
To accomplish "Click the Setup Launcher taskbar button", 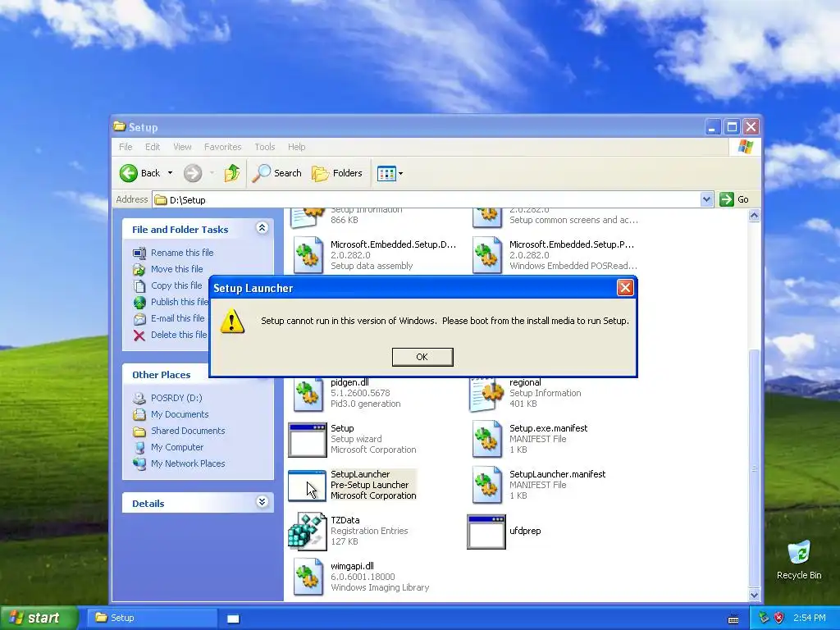I will click(x=233, y=619).
